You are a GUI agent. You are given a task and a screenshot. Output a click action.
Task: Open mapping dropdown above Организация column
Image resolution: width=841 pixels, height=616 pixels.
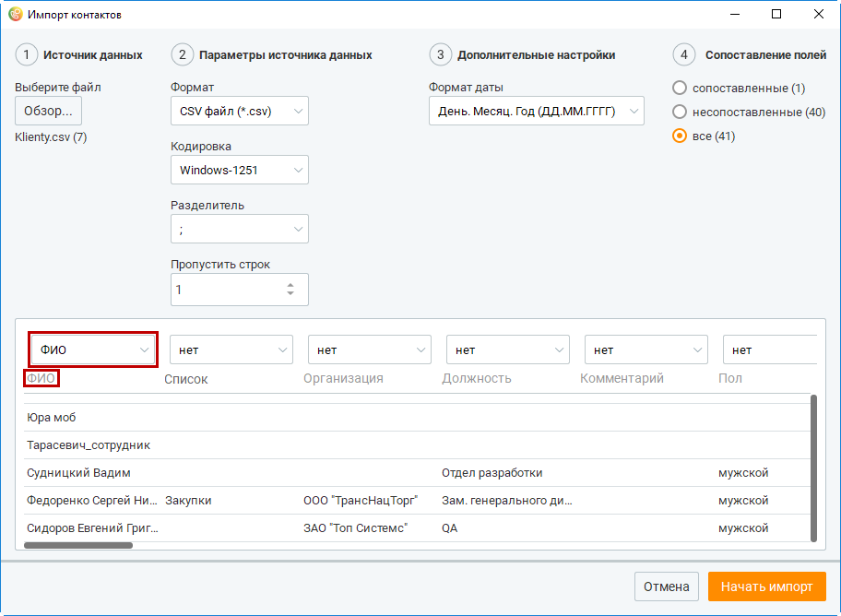pyautogui.click(x=370, y=349)
